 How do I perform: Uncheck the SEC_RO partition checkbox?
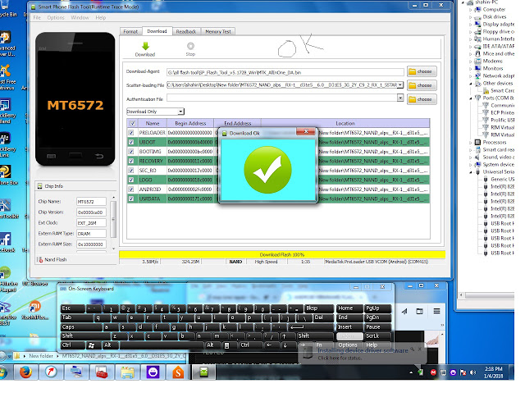point(131,171)
